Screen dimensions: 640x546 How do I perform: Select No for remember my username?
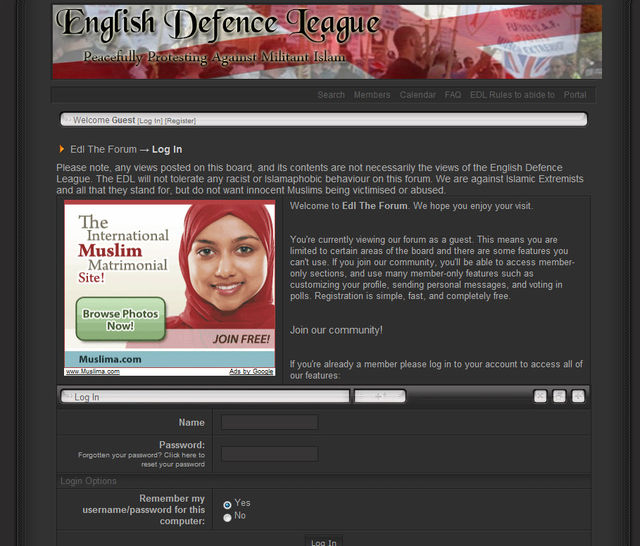[x=227, y=517]
